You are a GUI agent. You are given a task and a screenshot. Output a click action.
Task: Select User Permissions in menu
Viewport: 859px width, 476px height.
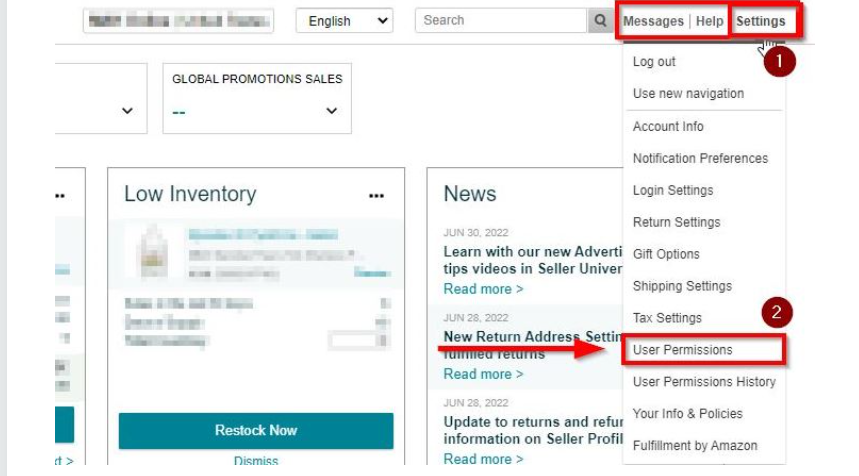point(683,350)
